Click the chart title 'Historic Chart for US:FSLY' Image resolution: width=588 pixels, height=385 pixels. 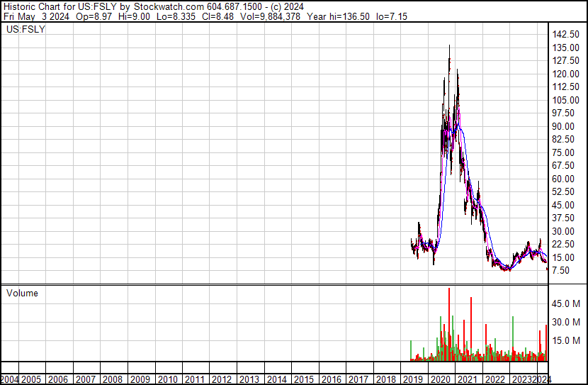[x=60, y=7]
